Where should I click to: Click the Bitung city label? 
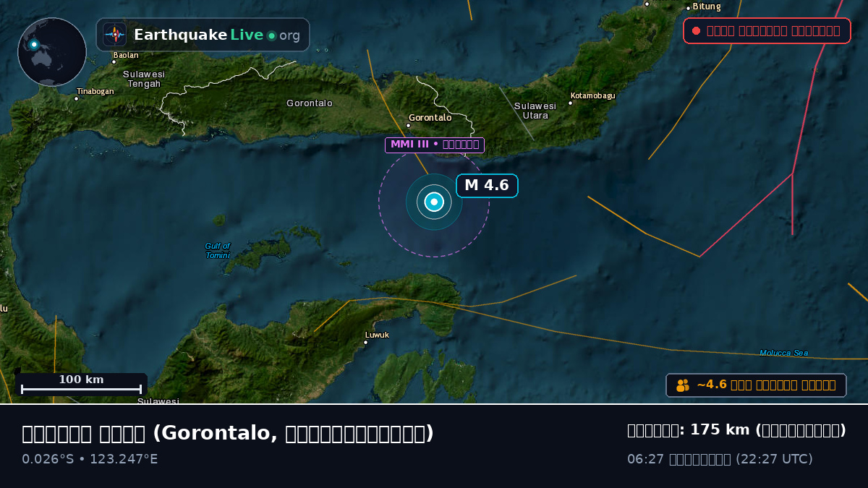[x=707, y=7]
